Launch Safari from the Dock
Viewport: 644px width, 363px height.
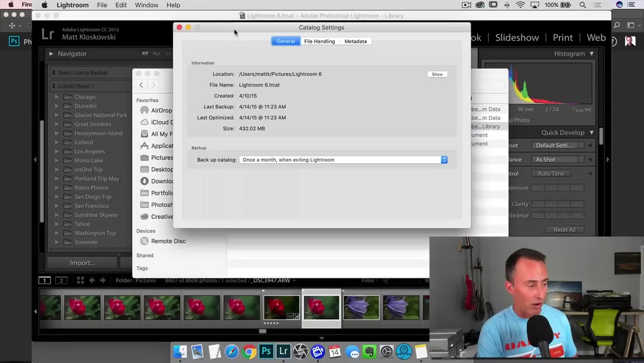[x=232, y=352]
